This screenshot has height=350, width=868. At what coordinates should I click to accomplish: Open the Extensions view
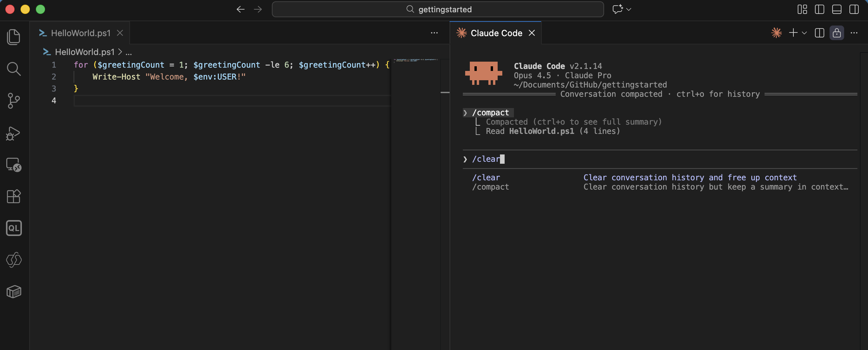[14, 197]
